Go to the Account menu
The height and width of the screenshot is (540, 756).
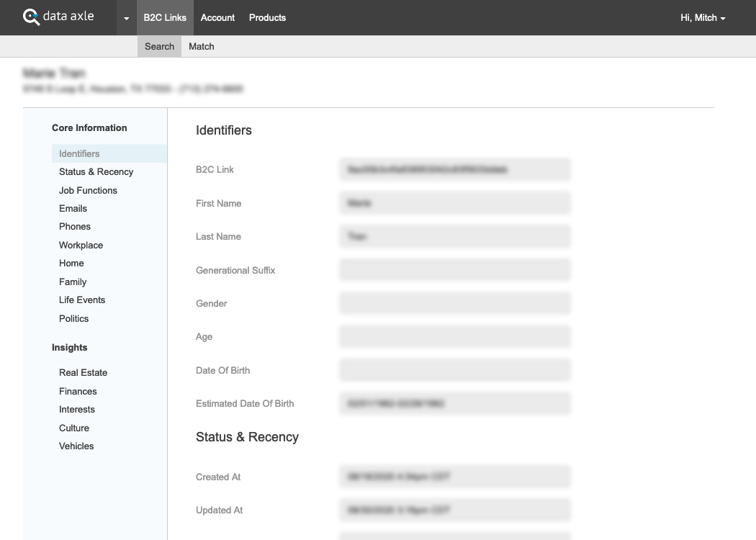pyautogui.click(x=217, y=17)
